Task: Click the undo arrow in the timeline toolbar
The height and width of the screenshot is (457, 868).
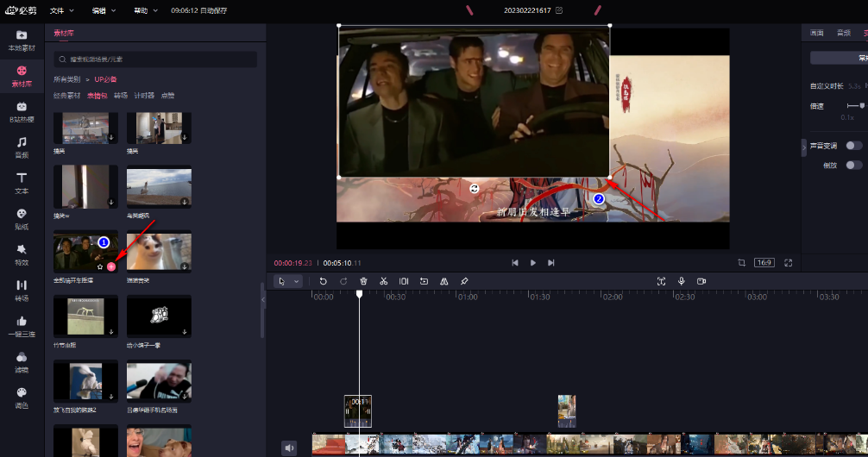Action: 323,281
